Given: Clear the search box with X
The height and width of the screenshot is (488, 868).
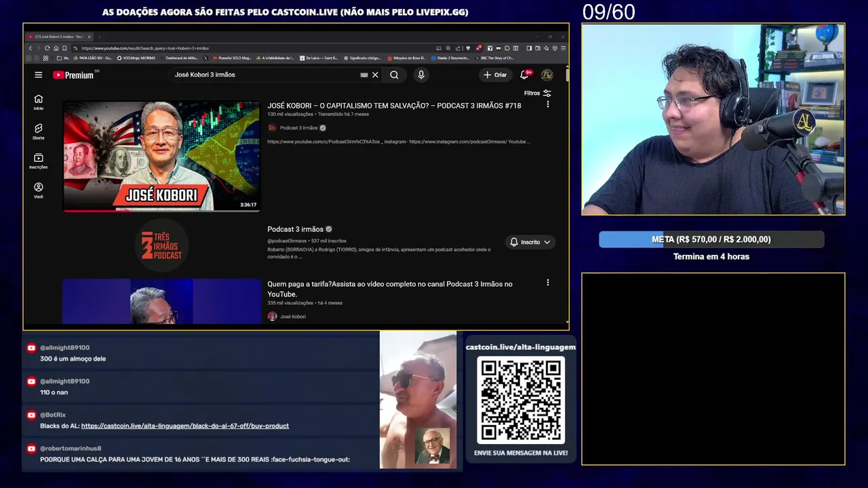Looking at the screenshot, I should click(375, 75).
